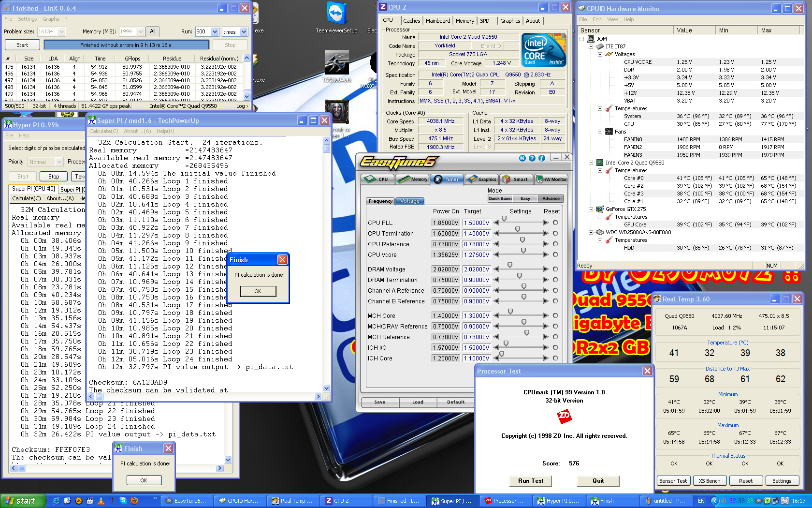Select the CPU Vcore reset radio button
The height and width of the screenshot is (508, 812).
tap(555, 254)
